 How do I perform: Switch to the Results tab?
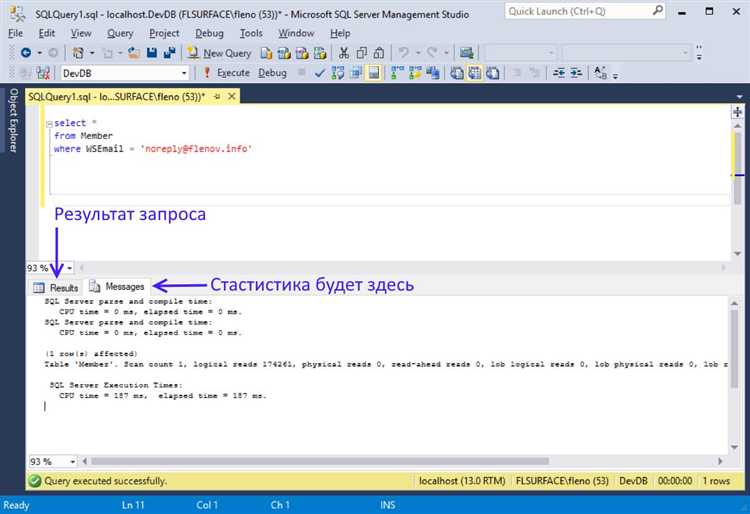tap(56, 287)
